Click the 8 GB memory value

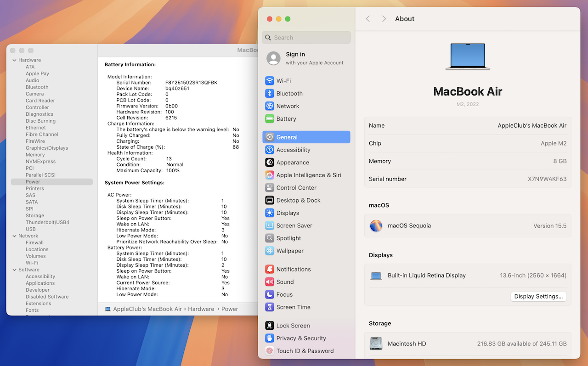point(560,161)
